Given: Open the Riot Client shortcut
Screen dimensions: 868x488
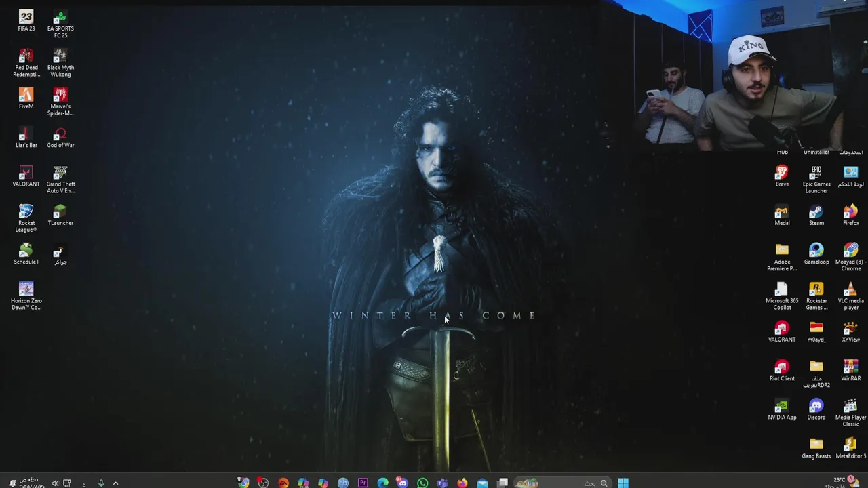Looking at the screenshot, I should click(782, 371).
